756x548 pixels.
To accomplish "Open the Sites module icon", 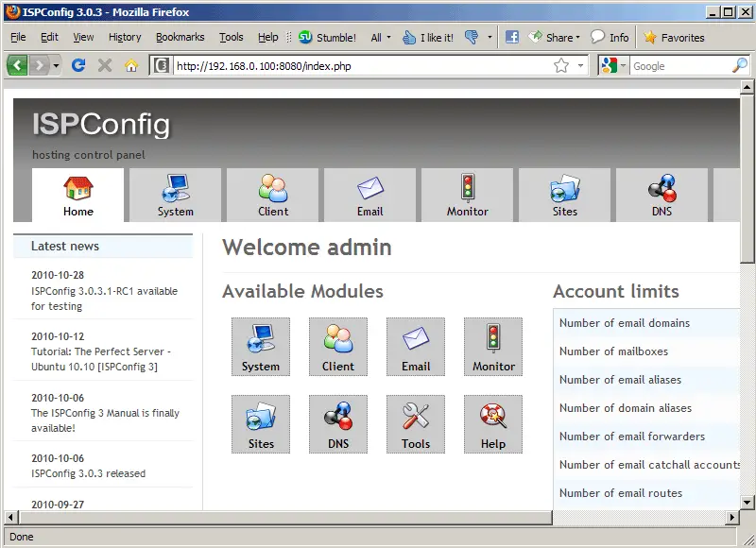I will (x=260, y=423).
